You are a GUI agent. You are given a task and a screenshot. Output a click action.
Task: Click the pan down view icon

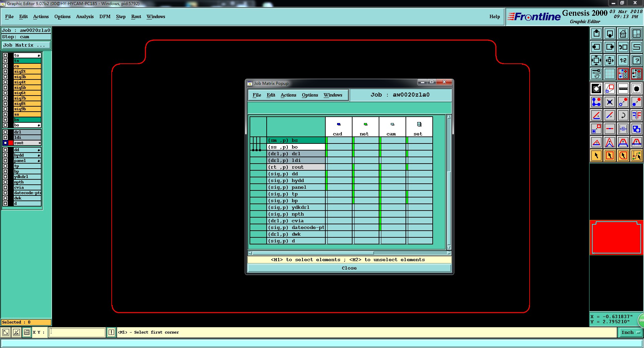pyautogui.click(x=610, y=34)
